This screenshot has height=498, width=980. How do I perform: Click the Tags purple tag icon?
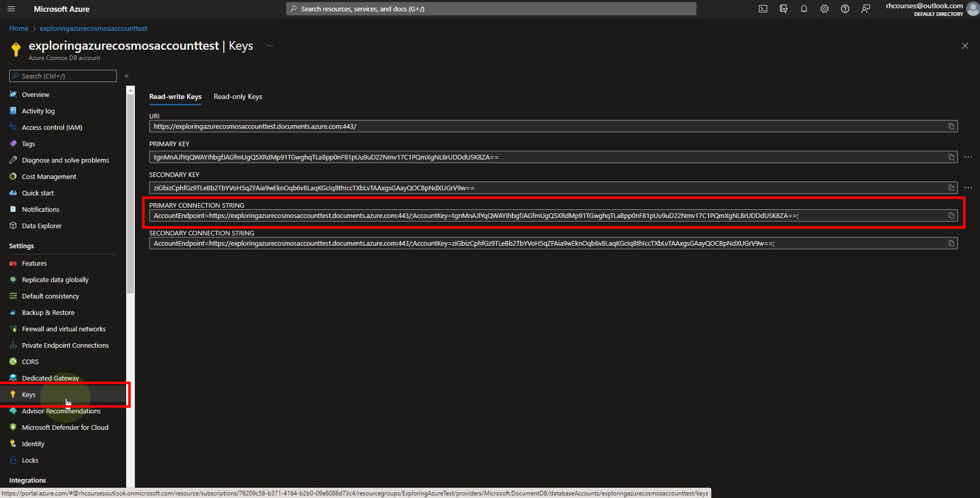(13, 144)
